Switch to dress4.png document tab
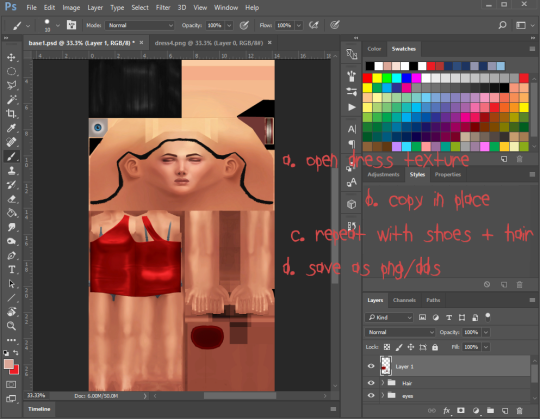Screen dimensions: 540x419 [x=209, y=43]
